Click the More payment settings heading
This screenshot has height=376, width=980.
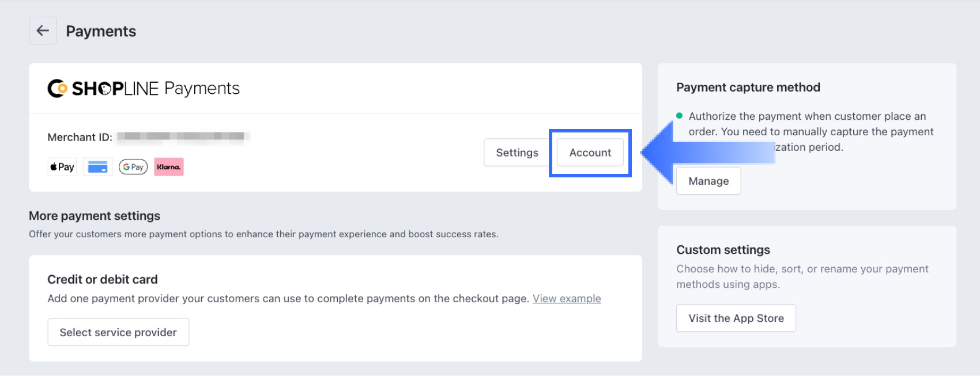[95, 215]
